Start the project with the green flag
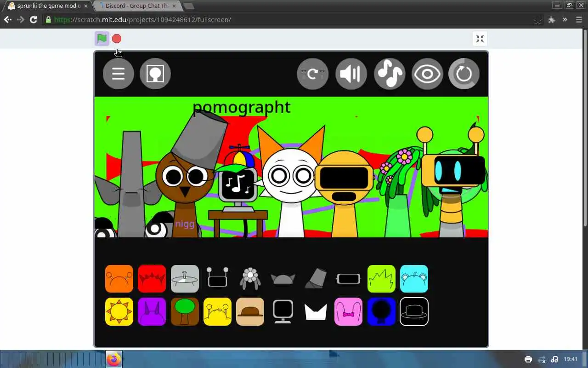 click(x=102, y=39)
